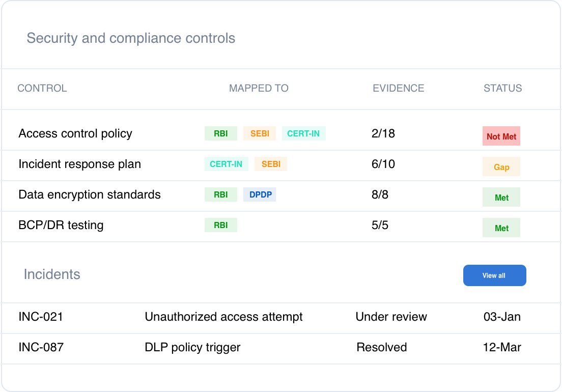
Task: Select SEBI tag for Access control policy
Action: click(x=259, y=133)
